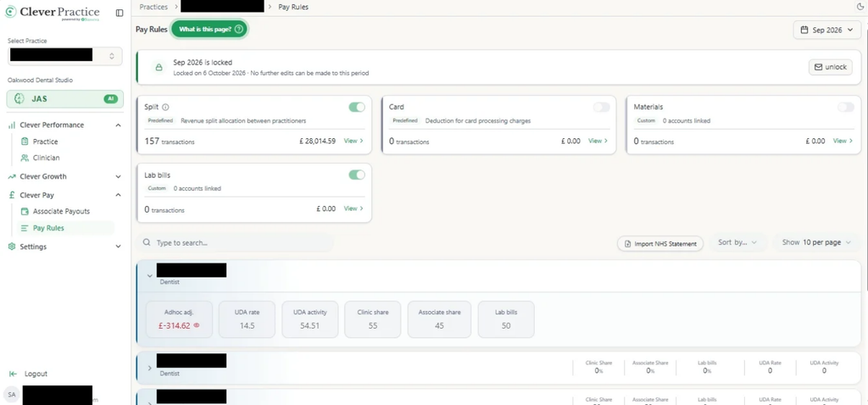Collapse the Clever Performance section
The image size is (868, 405).
click(x=118, y=125)
